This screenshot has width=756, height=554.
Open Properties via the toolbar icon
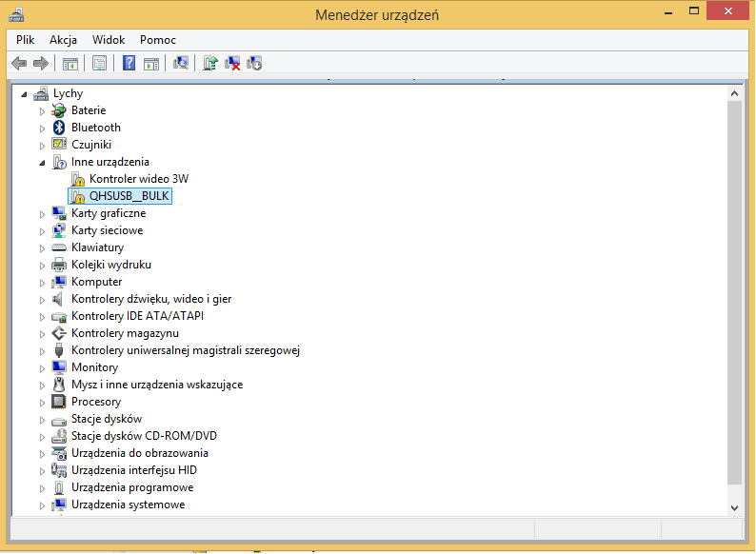point(98,64)
